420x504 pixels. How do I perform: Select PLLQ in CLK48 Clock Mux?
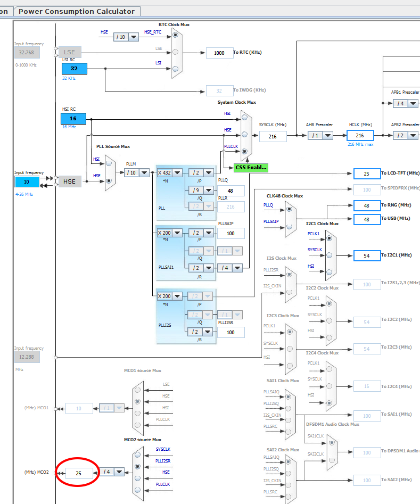pyautogui.click(x=289, y=209)
